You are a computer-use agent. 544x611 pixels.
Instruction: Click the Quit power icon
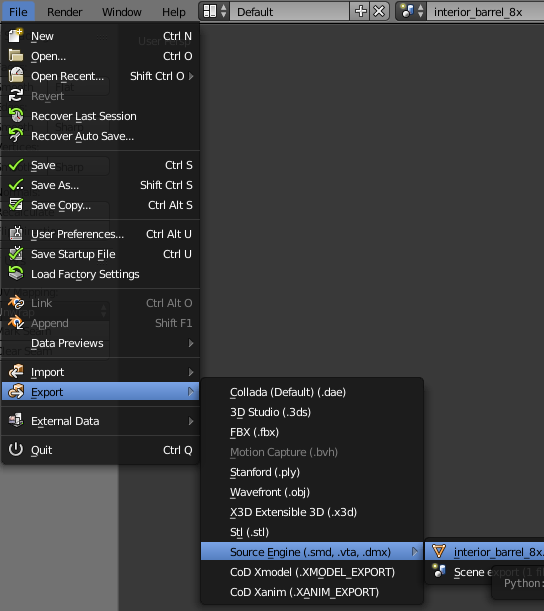click(x=16, y=450)
